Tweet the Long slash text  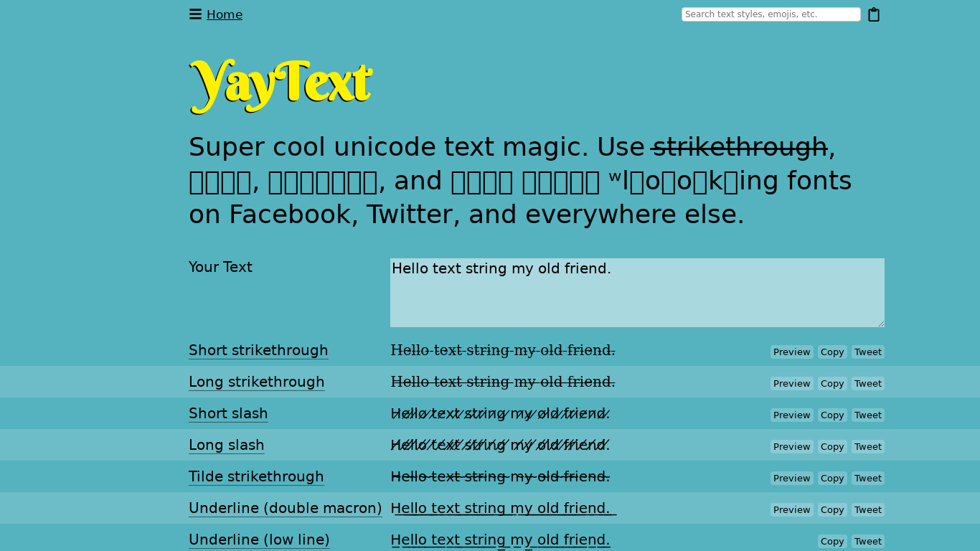(x=868, y=446)
